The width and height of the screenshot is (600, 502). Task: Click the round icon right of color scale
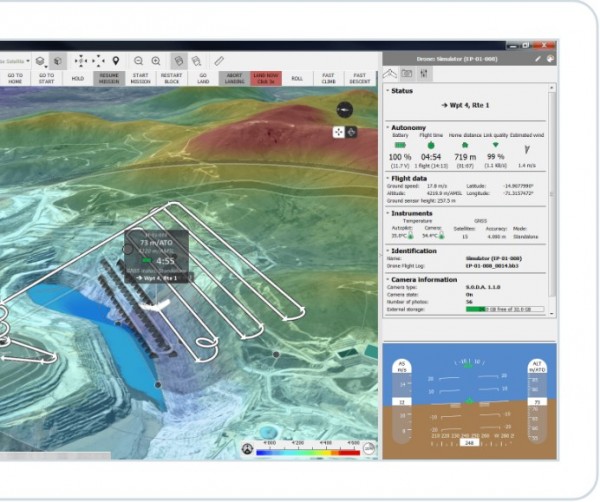(x=369, y=448)
